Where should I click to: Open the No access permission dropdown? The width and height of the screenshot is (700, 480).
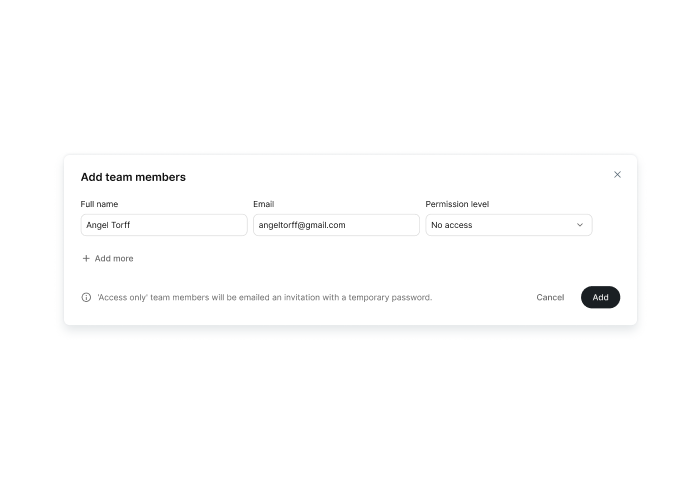coord(508,225)
